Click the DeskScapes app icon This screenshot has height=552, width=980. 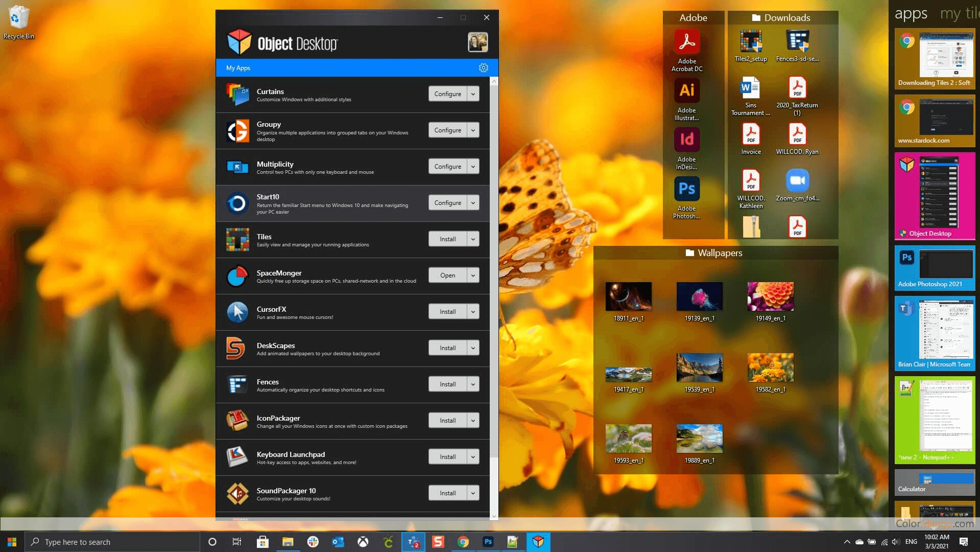coord(236,349)
